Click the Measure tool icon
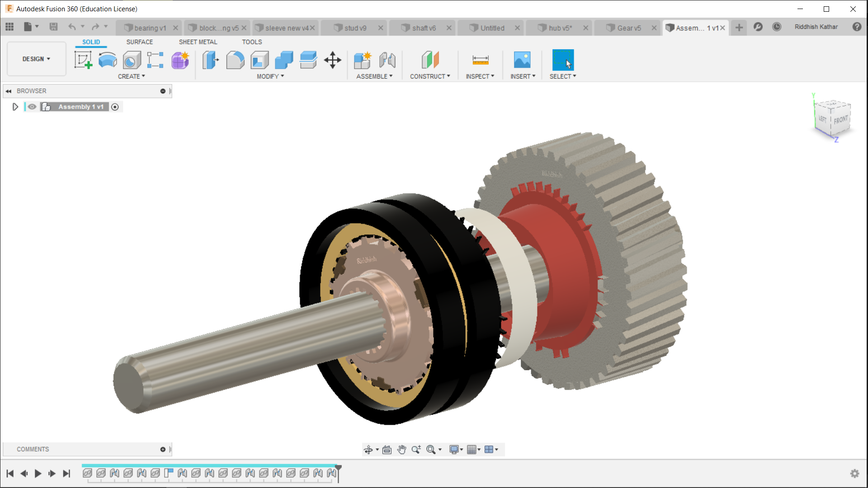 (x=480, y=60)
